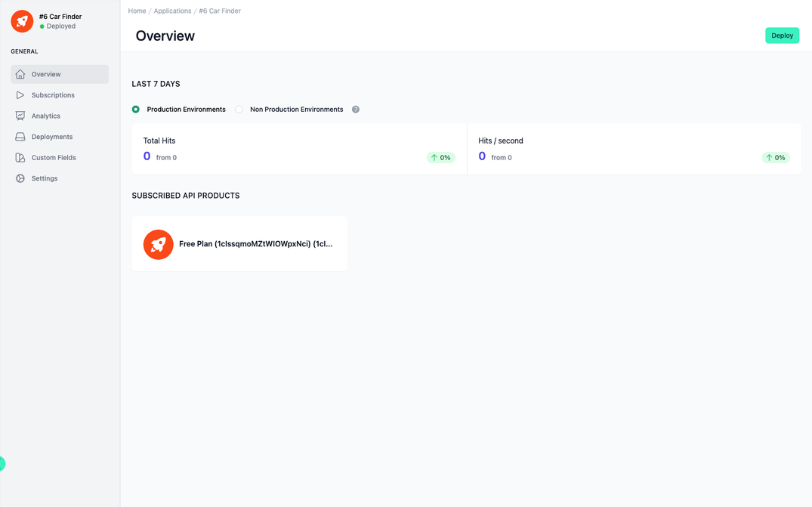Select the Custom Fields icon

point(20,157)
